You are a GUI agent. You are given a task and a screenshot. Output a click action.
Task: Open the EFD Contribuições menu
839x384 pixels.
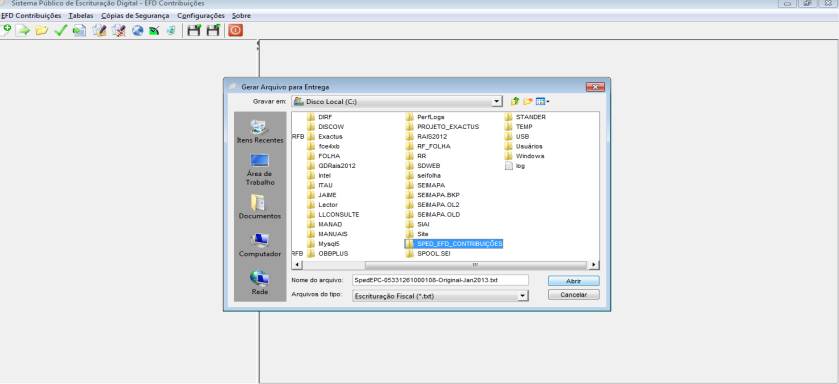pyautogui.click(x=31, y=16)
